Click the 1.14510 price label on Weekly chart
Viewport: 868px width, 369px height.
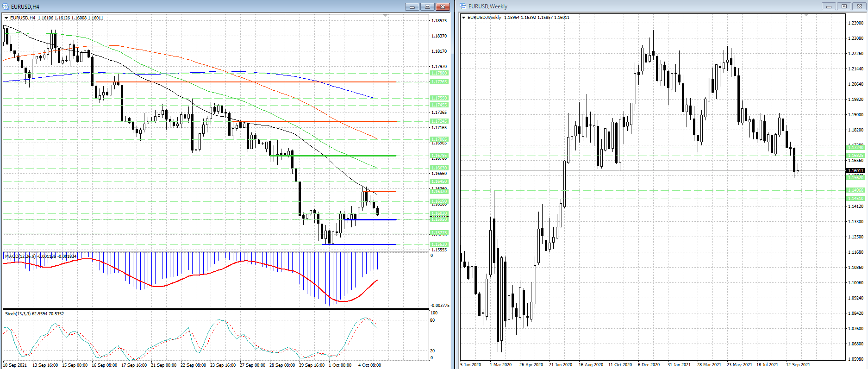point(856,199)
